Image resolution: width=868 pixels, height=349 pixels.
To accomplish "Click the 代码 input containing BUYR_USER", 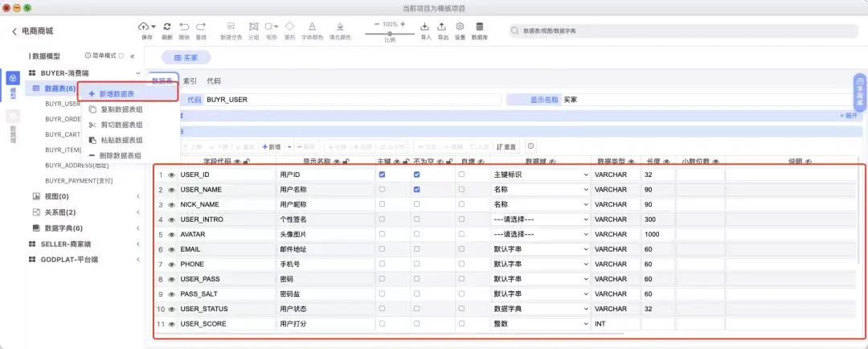I will pos(352,100).
